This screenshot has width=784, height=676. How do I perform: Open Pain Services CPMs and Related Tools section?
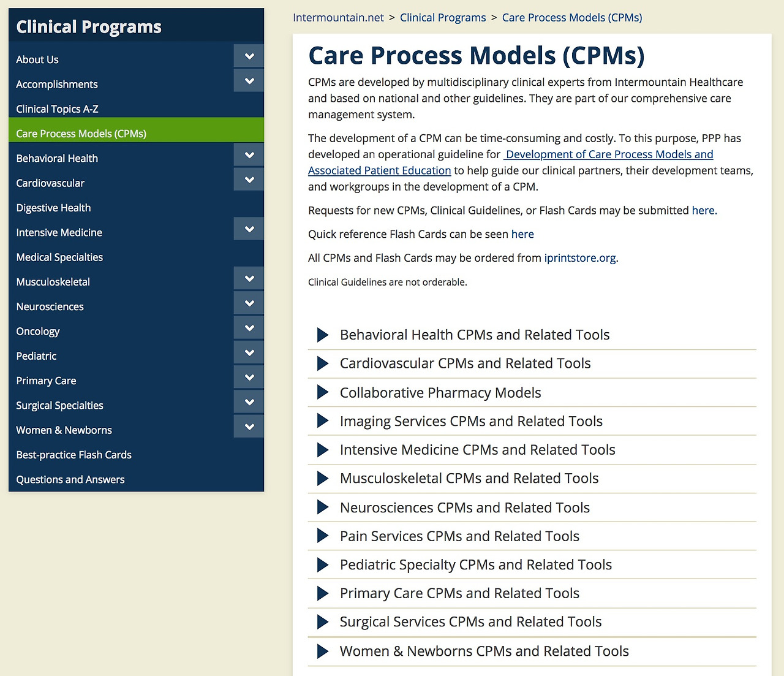(x=459, y=536)
